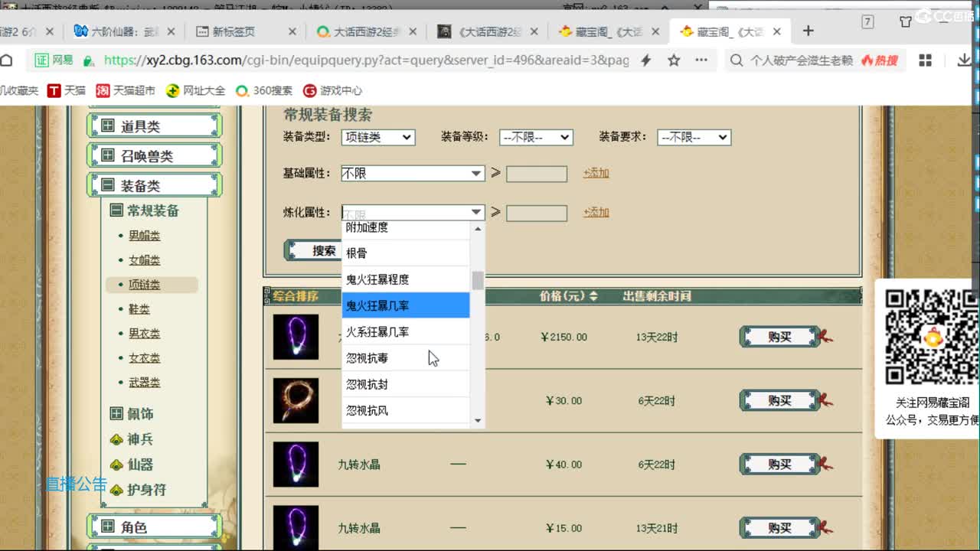The width and height of the screenshot is (980, 551).
Task: Click 购买 for the ¥2150.00 item
Action: pos(780,337)
